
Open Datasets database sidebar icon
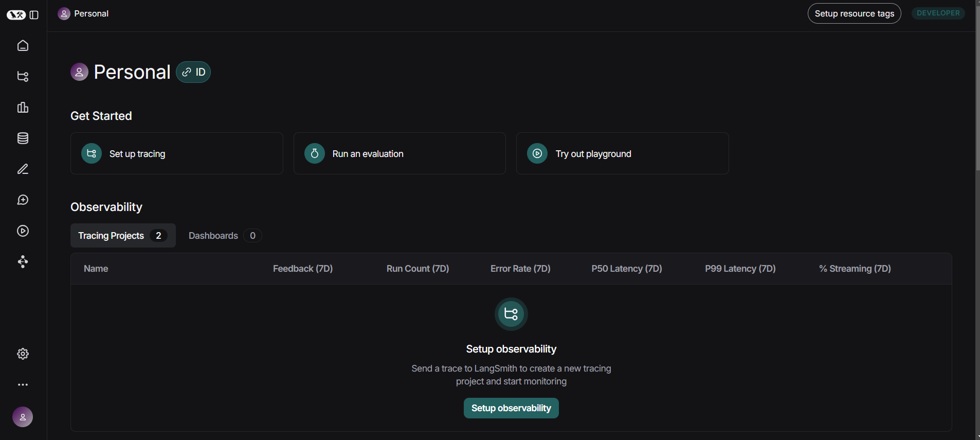coord(23,138)
